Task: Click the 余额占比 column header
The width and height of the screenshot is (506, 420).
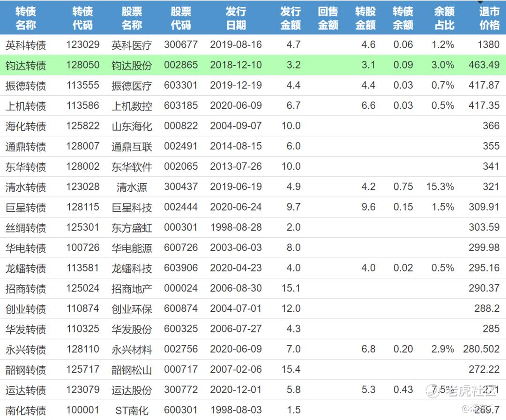Action: (444, 18)
